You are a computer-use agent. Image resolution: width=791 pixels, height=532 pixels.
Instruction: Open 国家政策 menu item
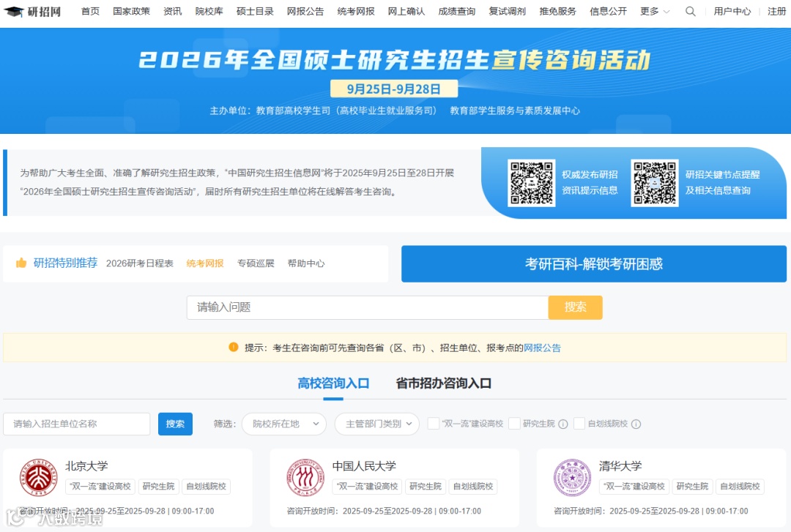pyautogui.click(x=131, y=11)
